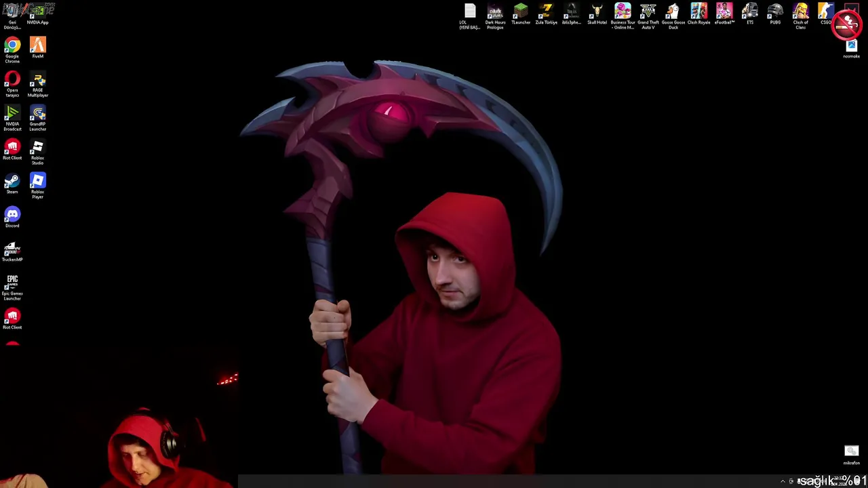The image size is (868, 488).
Task: Open the Epic Games Launcher icon
Action: [x=12, y=287]
